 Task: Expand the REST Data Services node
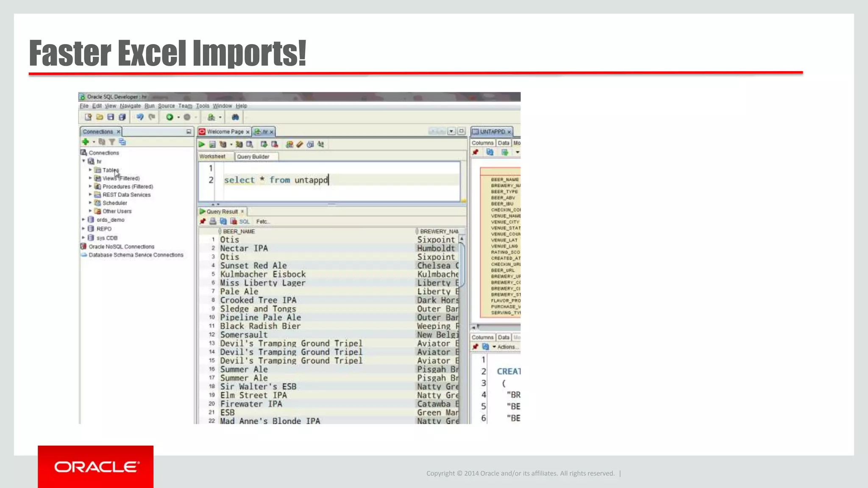pos(90,194)
